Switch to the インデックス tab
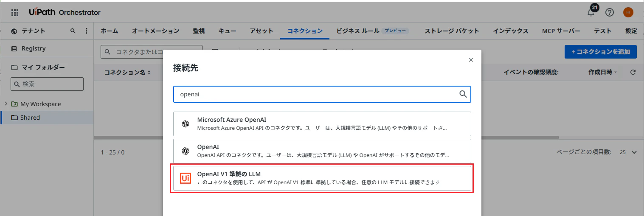 click(x=510, y=31)
